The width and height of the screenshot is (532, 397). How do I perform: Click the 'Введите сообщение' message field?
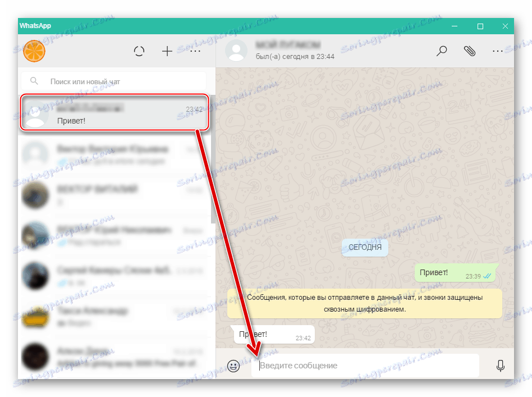[x=365, y=366]
